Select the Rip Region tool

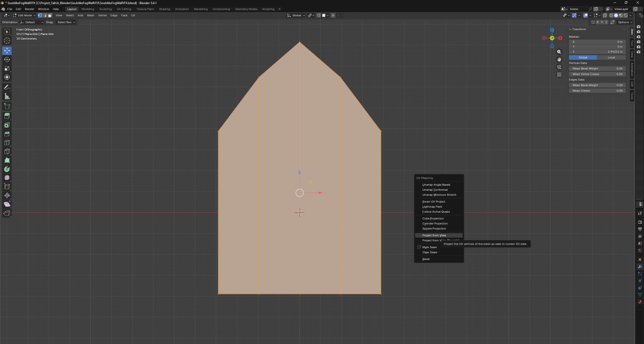coord(7,213)
